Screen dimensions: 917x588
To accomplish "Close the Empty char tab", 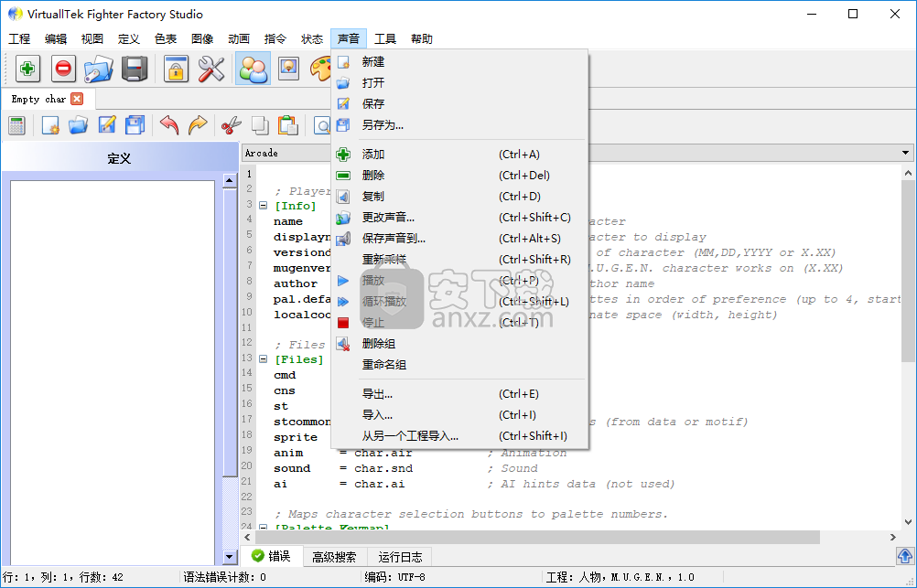I will [77, 99].
